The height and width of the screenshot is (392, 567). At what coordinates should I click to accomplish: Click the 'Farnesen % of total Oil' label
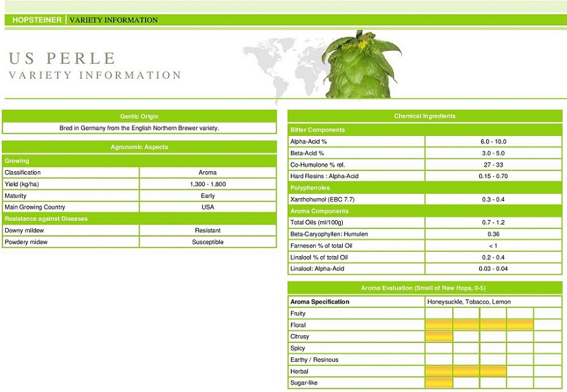coord(321,246)
